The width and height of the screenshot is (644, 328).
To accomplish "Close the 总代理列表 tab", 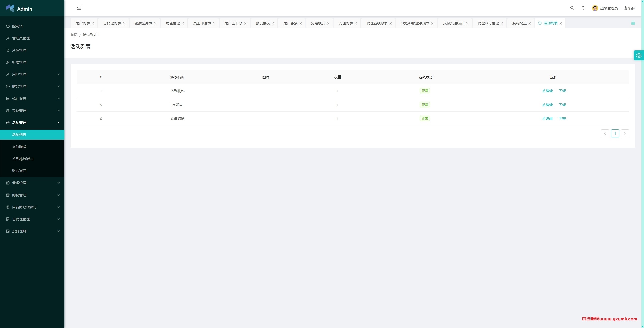I will [124, 23].
